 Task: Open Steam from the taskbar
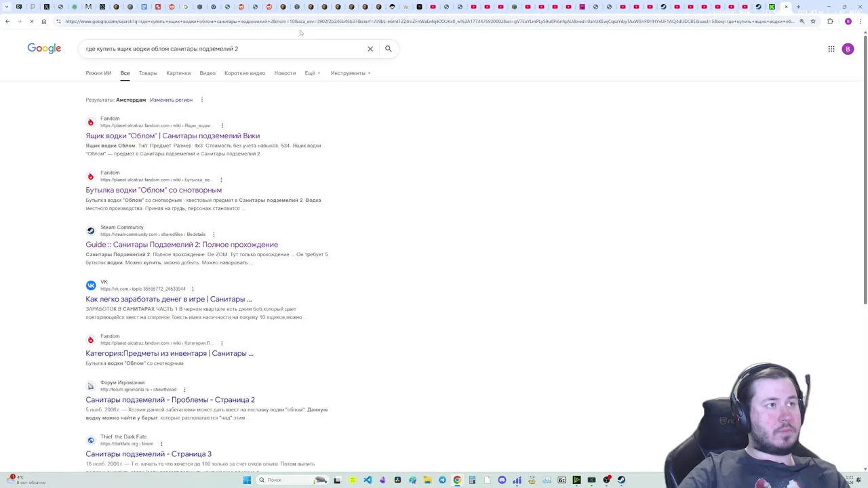(621, 480)
